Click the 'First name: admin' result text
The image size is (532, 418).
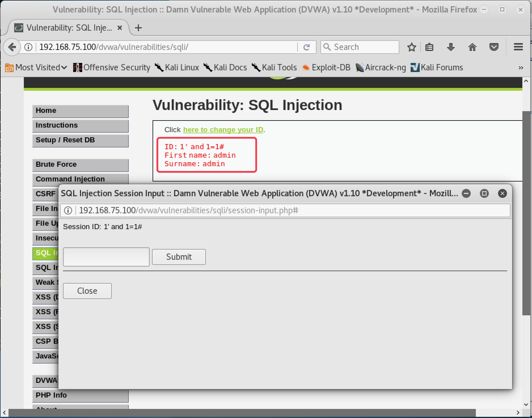click(200, 155)
